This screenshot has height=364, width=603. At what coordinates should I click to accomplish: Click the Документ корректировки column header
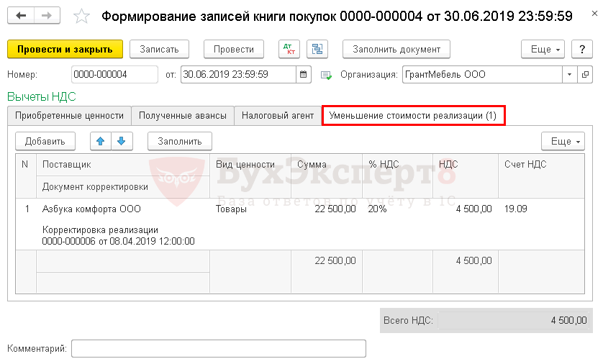click(123, 187)
